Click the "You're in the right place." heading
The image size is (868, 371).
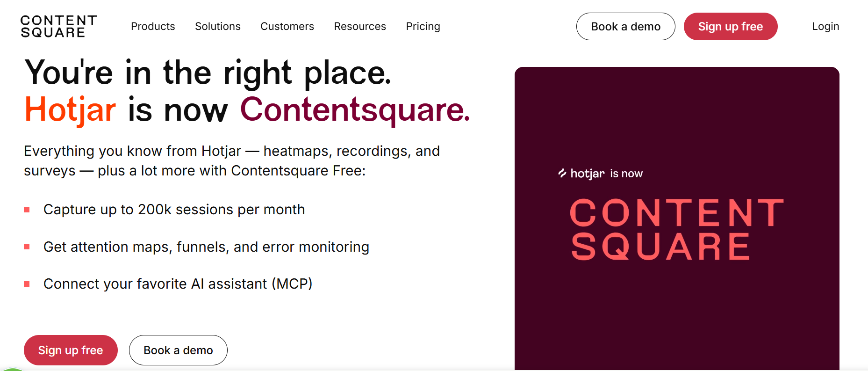[208, 73]
